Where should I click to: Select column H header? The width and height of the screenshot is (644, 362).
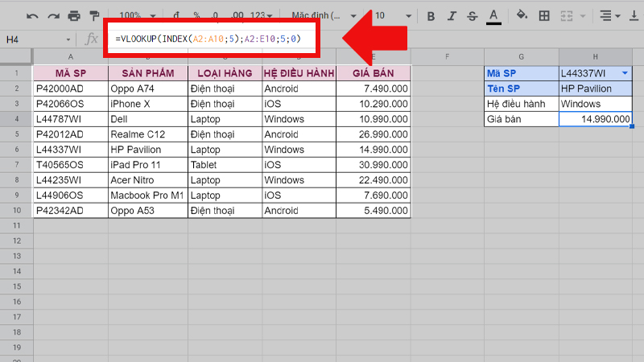(595, 56)
